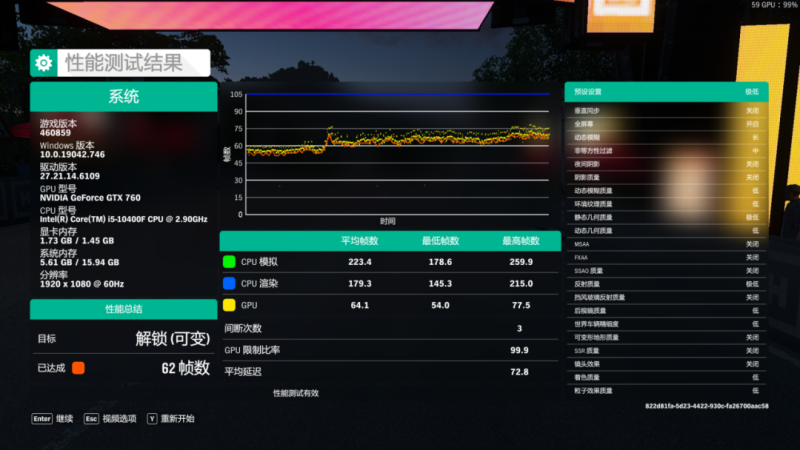This screenshot has width=800, height=450.
Task: Click the driver version 27.21.14.6109
Action: [70, 177]
